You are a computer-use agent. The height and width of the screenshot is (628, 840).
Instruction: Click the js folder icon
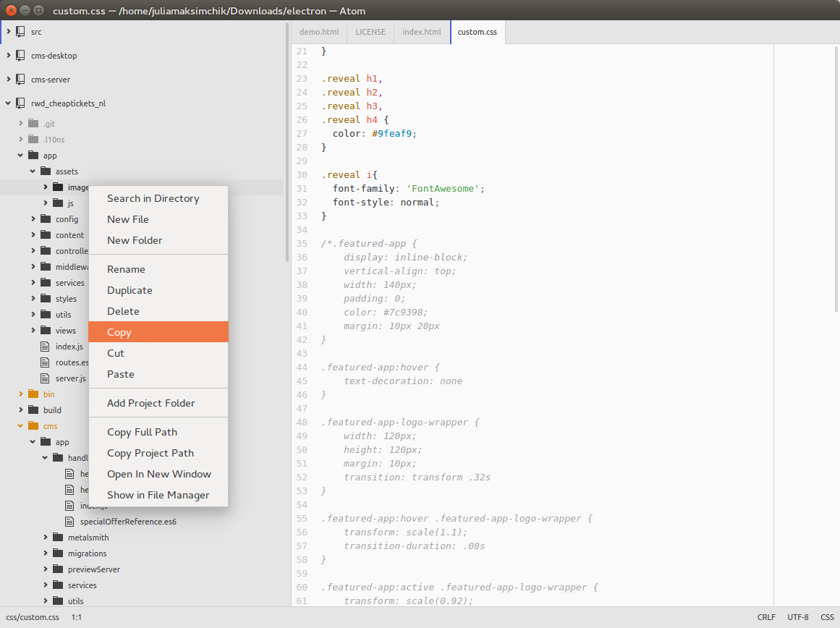coord(58,203)
